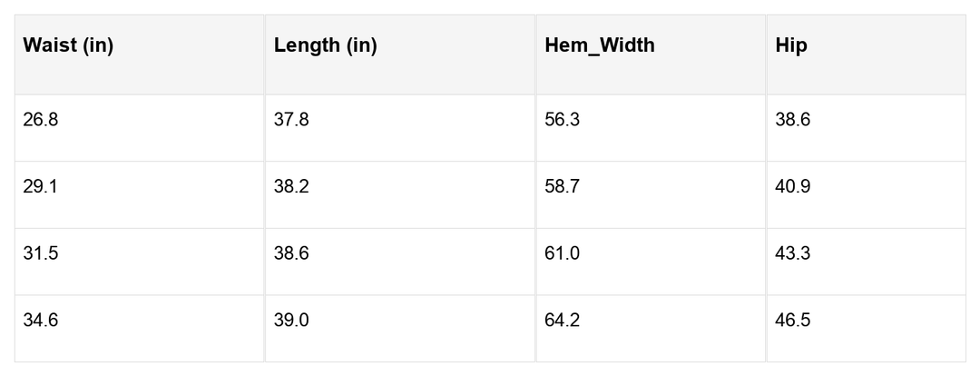The height and width of the screenshot is (376, 980).
Task: Select the length cell with 38.2
Action: [291, 187]
